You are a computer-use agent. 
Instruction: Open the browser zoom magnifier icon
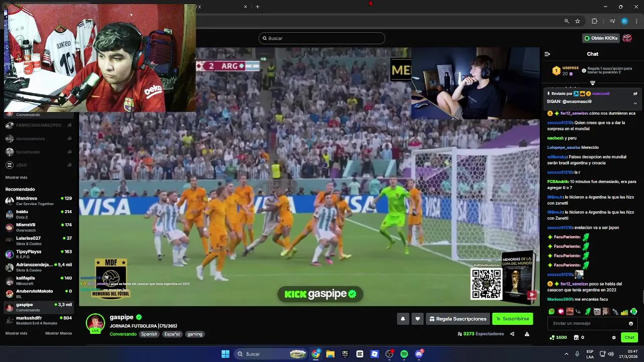pyautogui.click(x=567, y=21)
